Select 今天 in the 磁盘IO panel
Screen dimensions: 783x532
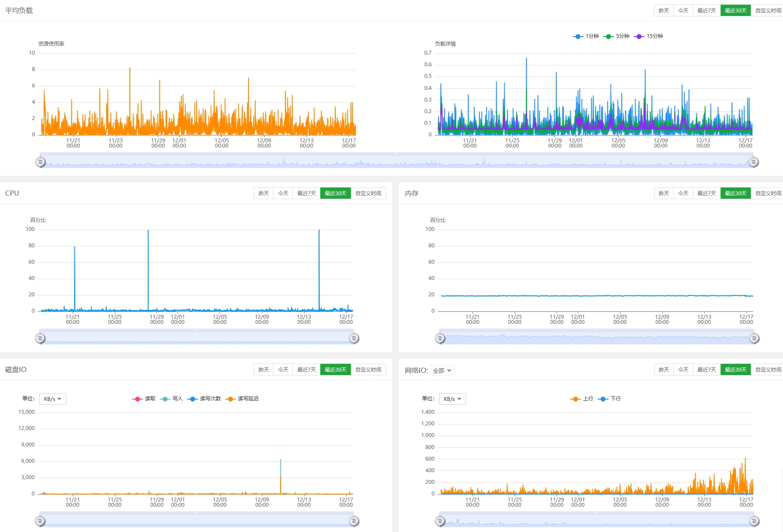click(283, 369)
